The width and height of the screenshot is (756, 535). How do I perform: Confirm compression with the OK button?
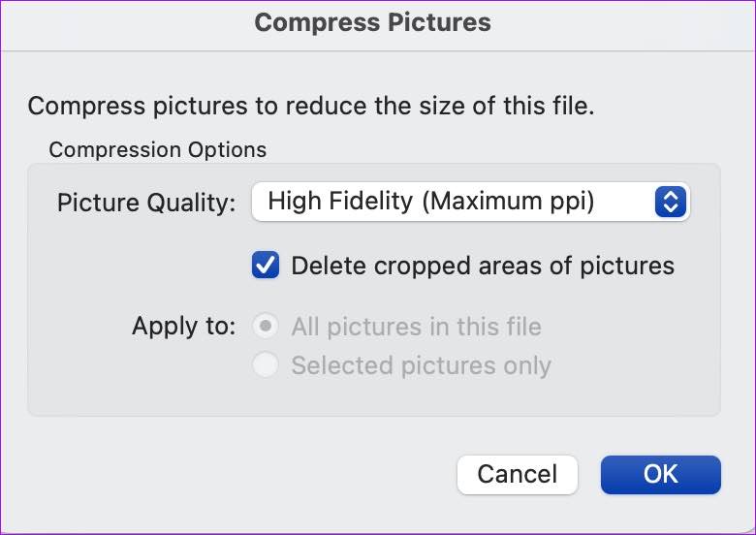661,474
